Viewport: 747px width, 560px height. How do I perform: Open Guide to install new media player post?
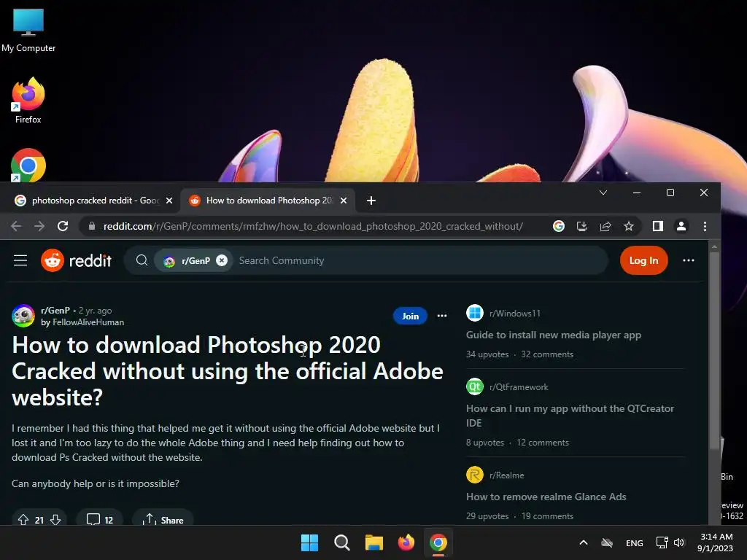[554, 335]
